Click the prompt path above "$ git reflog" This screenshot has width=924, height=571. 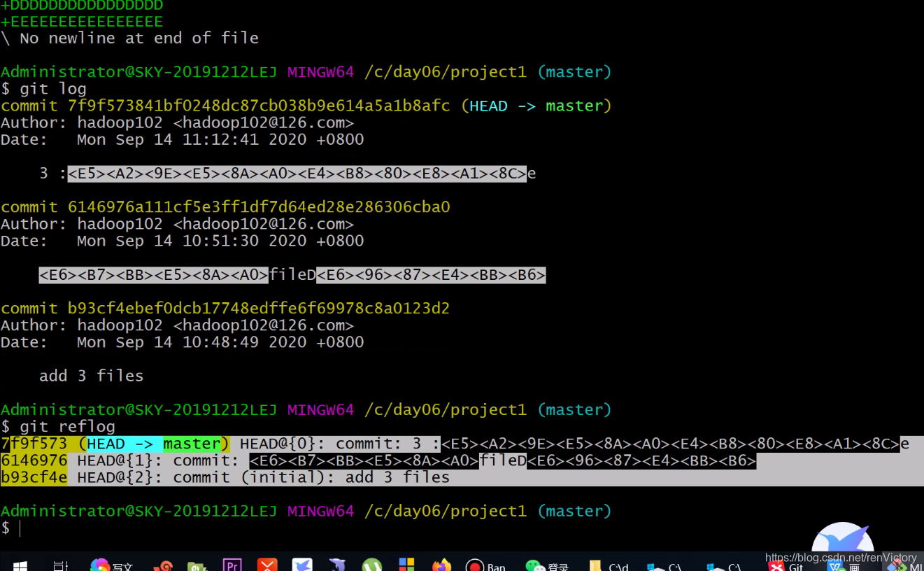[445, 410]
